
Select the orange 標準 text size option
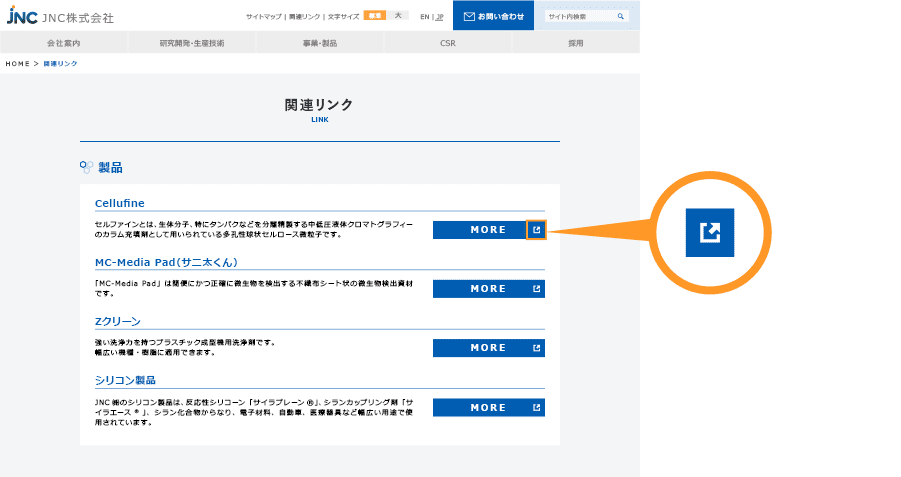click(375, 16)
